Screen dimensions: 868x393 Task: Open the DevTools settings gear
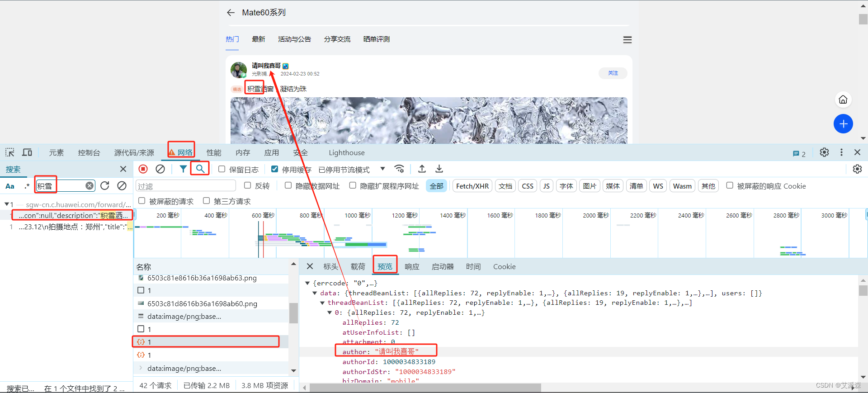(x=824, y=152)
